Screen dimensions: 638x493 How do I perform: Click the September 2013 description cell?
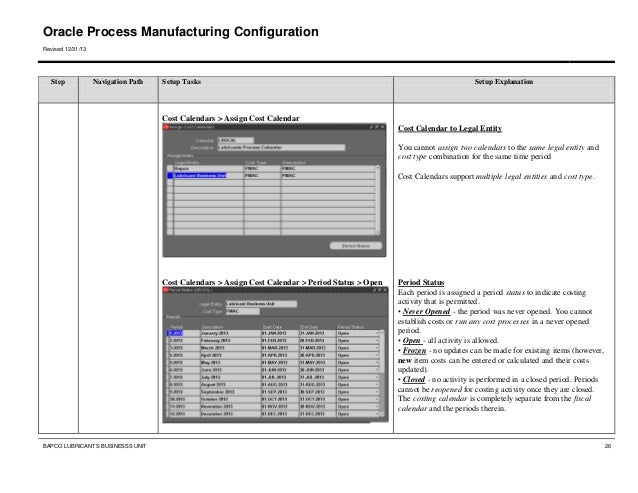click(x=230, y=392)
